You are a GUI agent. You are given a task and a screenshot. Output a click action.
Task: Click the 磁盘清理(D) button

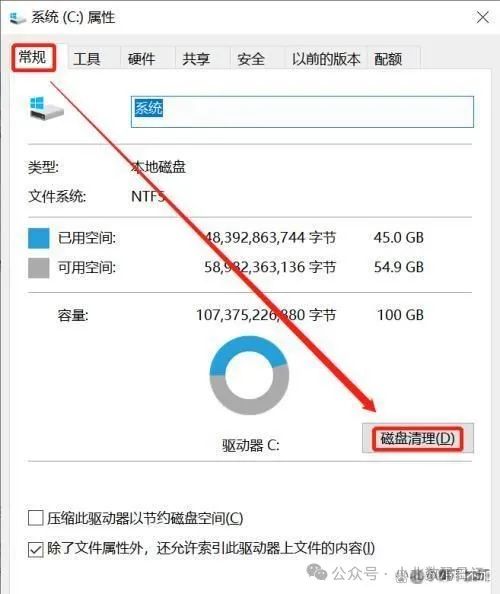(x=418, y=438)
